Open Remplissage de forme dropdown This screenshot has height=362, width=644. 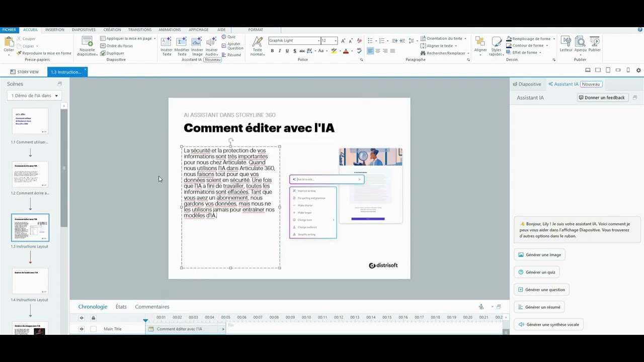point(530,38)
